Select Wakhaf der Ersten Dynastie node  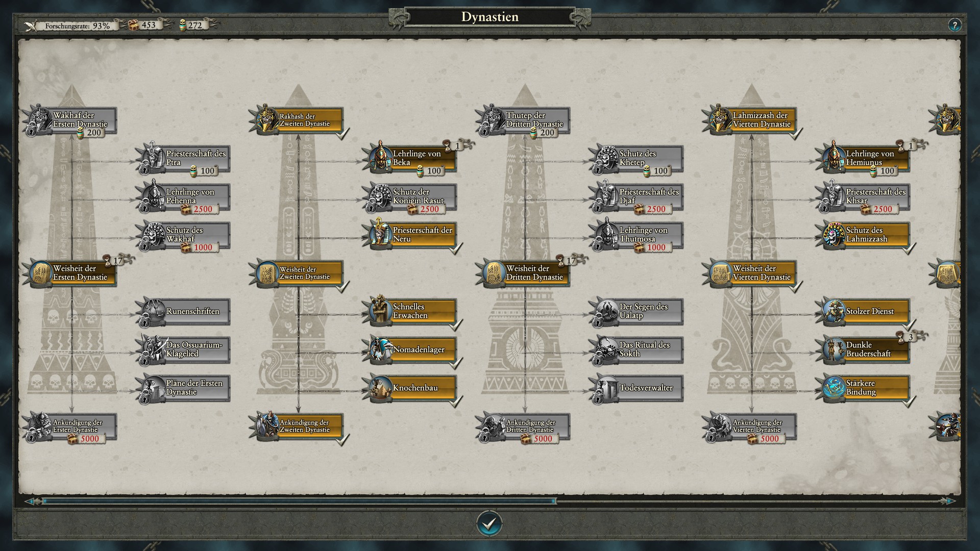tap(71, 120)
